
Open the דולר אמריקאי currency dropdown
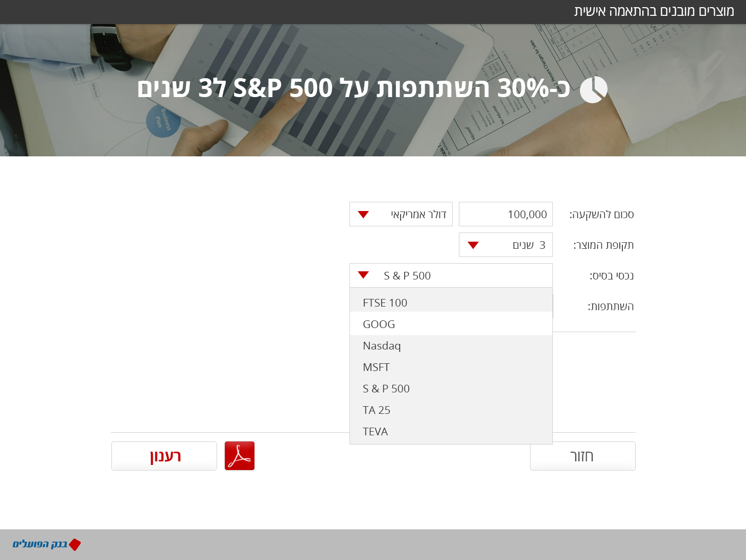point(401,214)
